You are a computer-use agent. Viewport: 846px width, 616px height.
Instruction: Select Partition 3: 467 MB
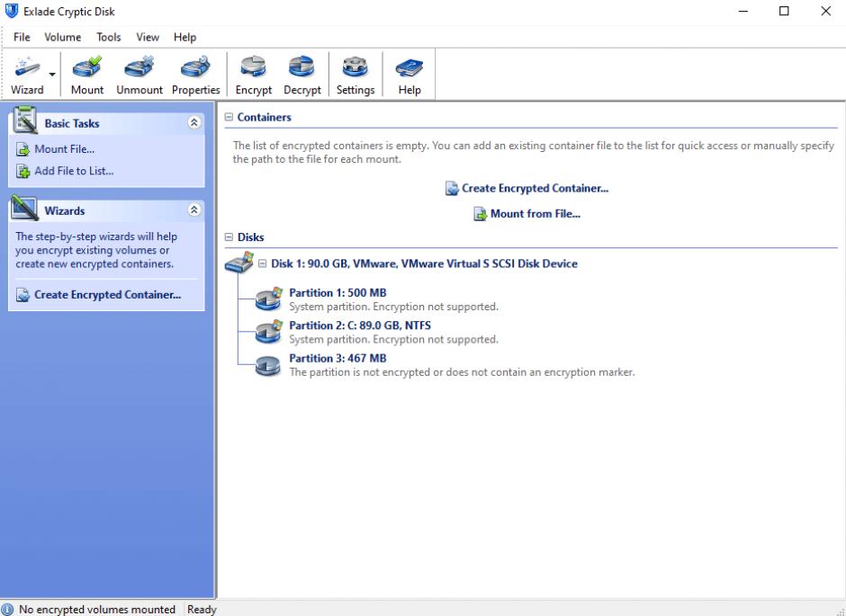[x=337, y=359]
